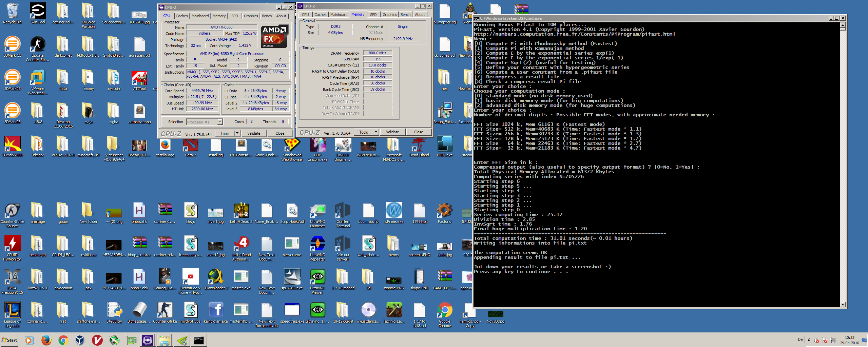868x347 pixels.
Task: Click Core Speed value 4499.76 MHz
Action: (202, 91)
